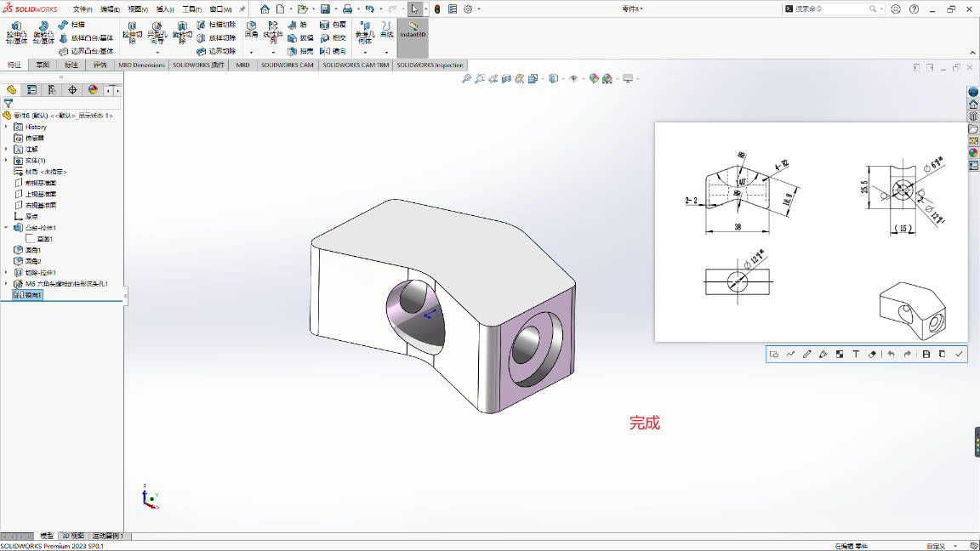Click the checkmark in annotation toolbar
This screenshot has height=551, width=980.
click(959, 355)
